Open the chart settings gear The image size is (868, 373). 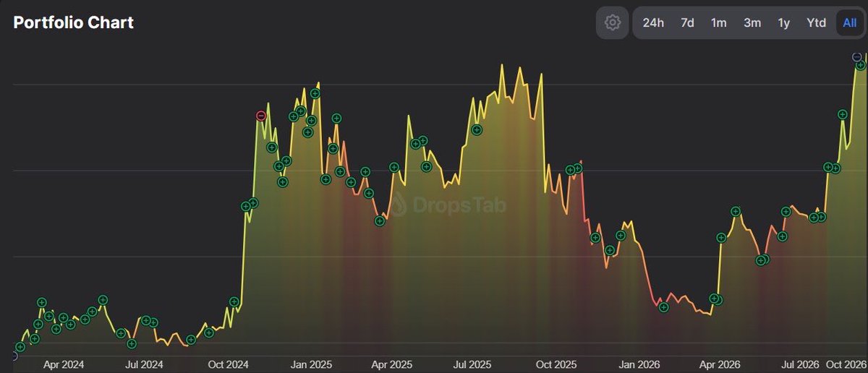tap(613, 22)
